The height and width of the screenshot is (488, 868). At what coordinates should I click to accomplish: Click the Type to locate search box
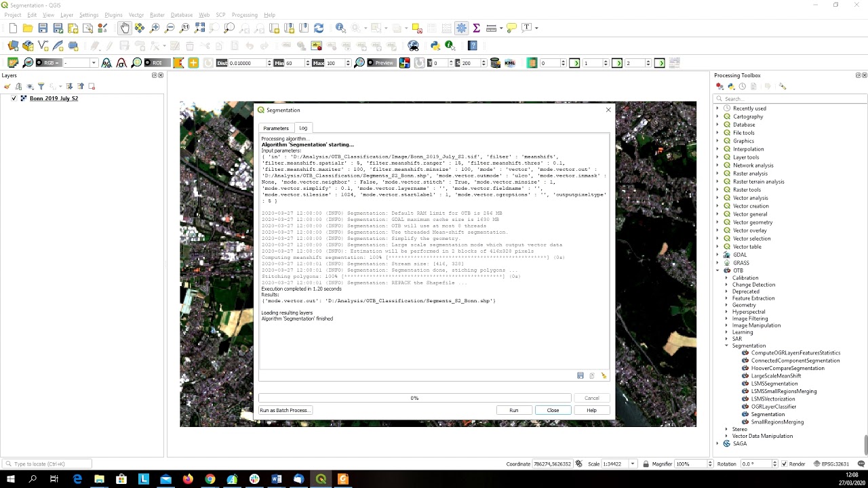tap(47, 464)
